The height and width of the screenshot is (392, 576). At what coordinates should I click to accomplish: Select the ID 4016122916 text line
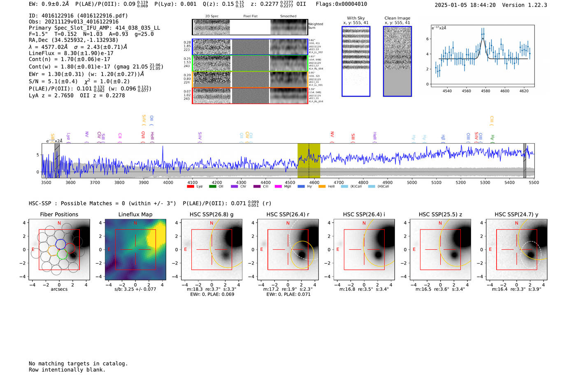79,16
